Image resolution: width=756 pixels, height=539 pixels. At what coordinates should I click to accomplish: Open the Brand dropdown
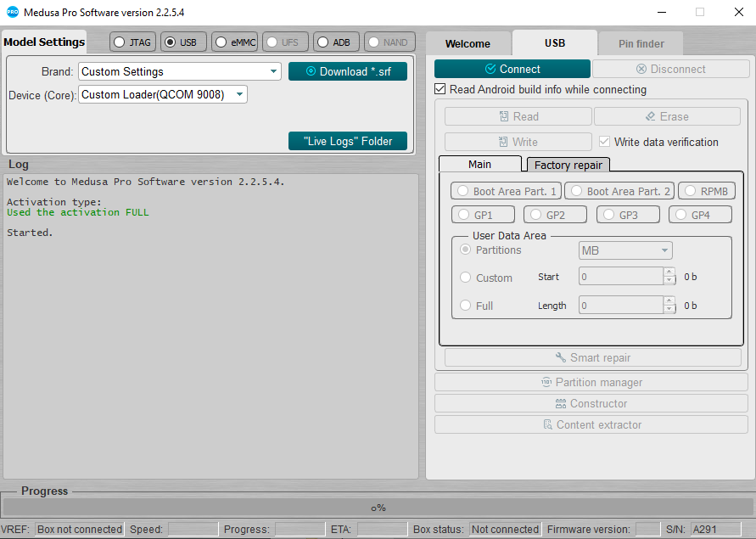tap(180, 71)
